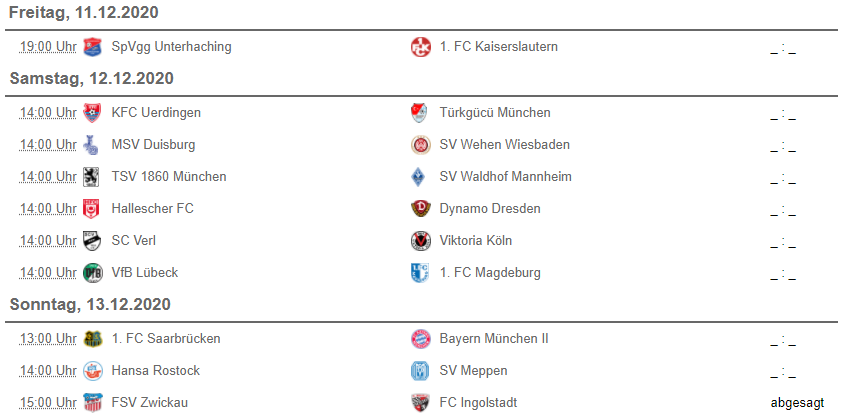Click the MSV Duisburg zebra logo
The image size is (844, 419).
[x=93, y=145]
